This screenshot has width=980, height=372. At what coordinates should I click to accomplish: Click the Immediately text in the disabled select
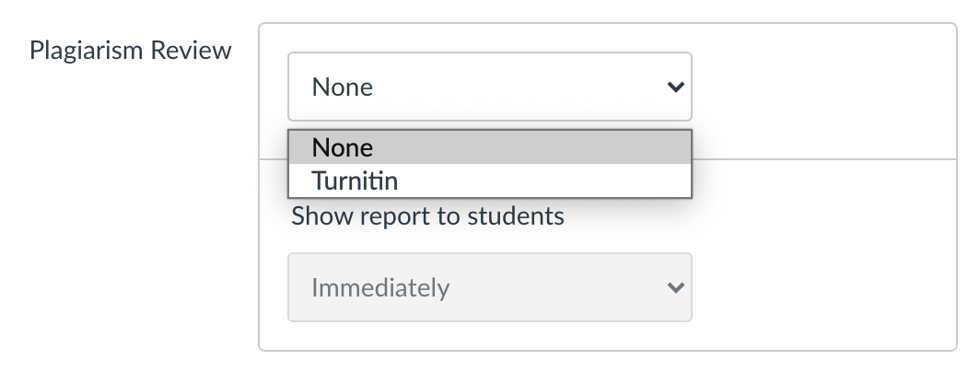coord(380,288)
